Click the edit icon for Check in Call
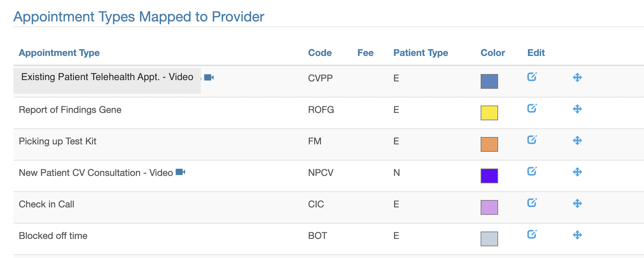The width and height of the screenshot is (644, 258). click(x=532, y=203)
